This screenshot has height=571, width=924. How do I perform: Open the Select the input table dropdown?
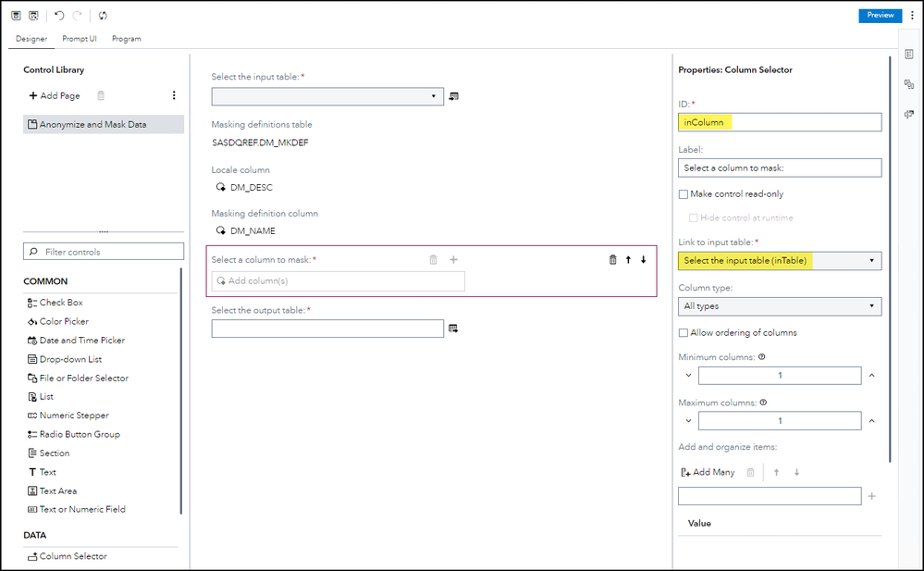pyautogui.click(x=327, y=96)
